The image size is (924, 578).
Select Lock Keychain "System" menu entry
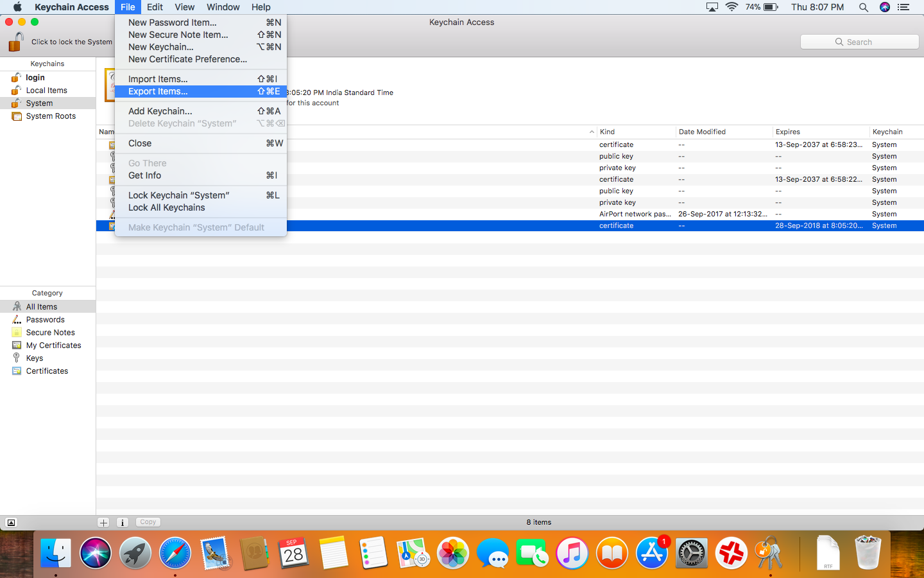(201, 195)
